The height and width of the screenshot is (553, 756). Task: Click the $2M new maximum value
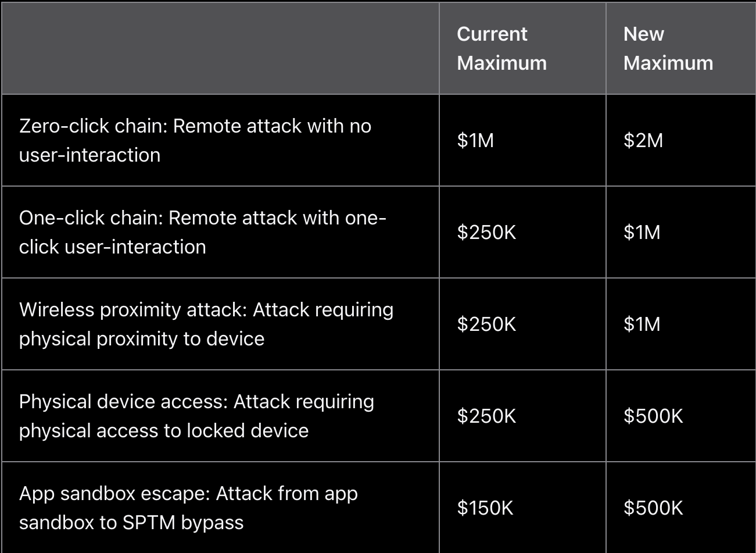(x=643, y=141)
